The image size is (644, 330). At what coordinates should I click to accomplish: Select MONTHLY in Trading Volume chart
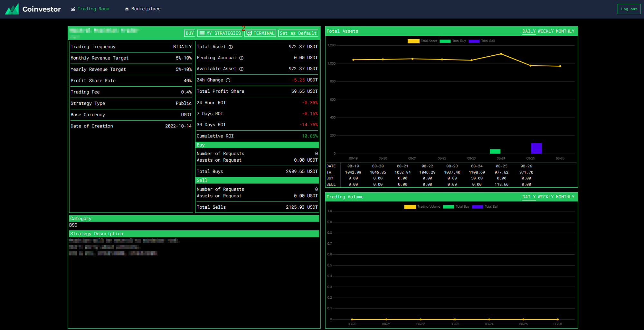[565, 197]
